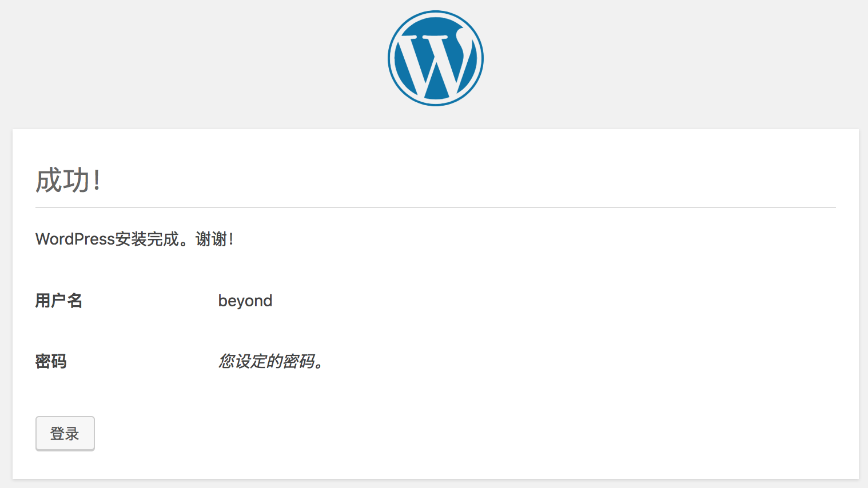Select the username value 'beyond'
The width and height of the screenshot is (868, 488).
[245, 301]
